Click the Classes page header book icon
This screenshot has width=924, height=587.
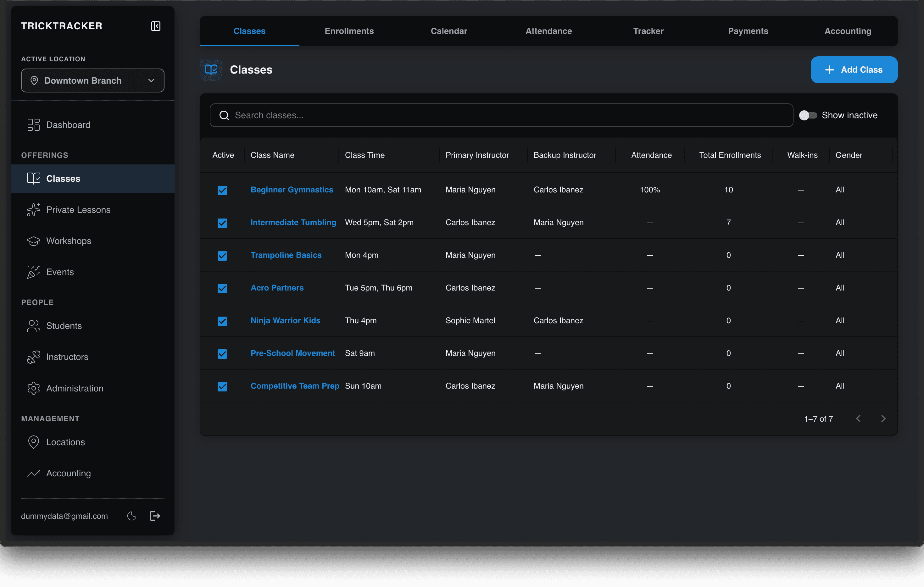click(211, 70)
